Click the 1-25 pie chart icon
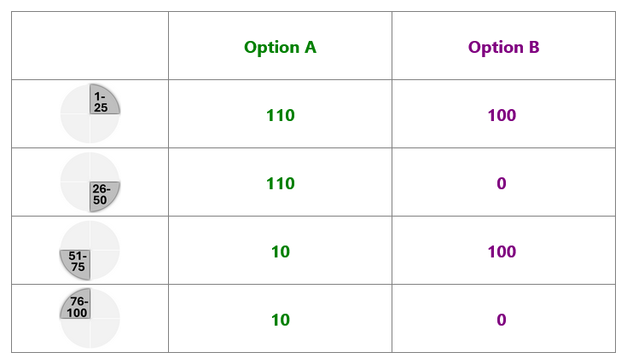627x364 pixels. 90,113
